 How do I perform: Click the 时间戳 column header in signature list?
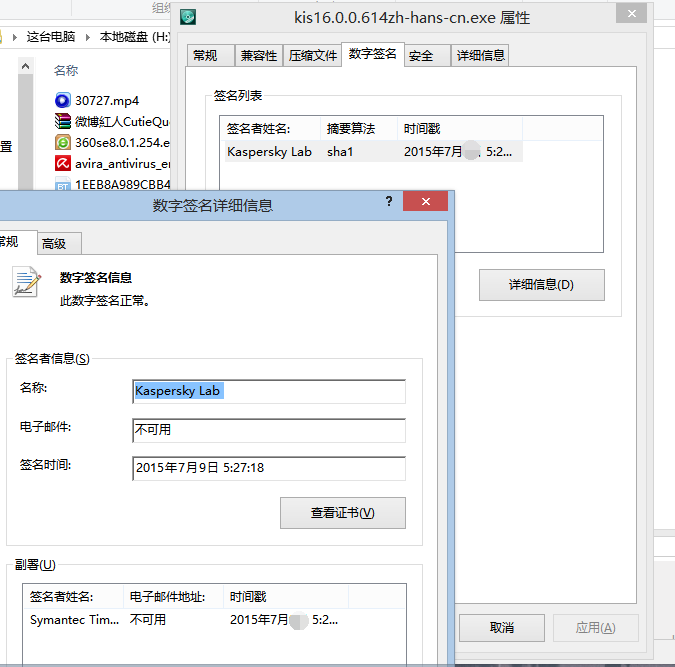tap(460, 128)
